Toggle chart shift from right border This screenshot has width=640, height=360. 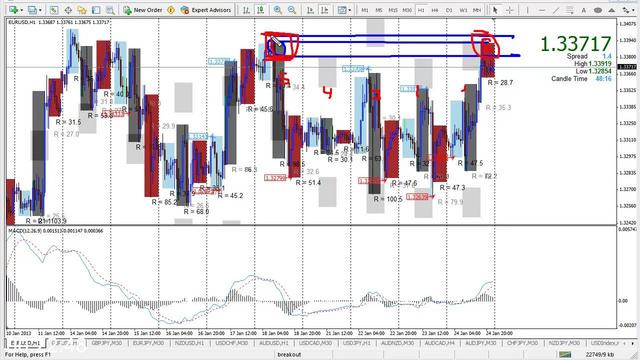[x=324, y=10]
